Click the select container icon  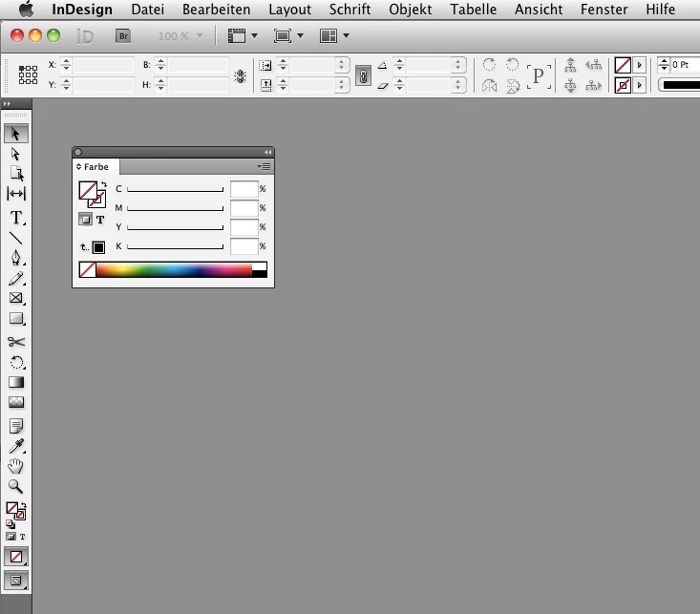pos(570,65)
